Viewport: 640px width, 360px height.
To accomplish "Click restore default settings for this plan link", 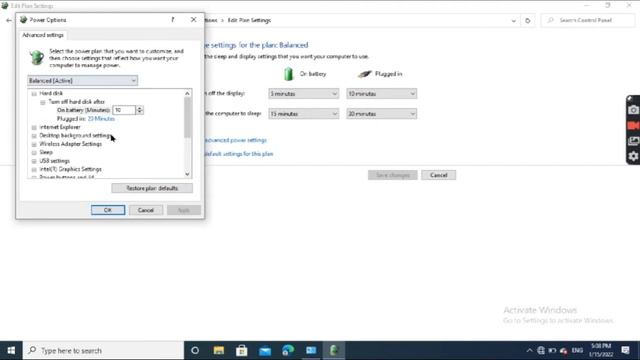I will 239,154.
